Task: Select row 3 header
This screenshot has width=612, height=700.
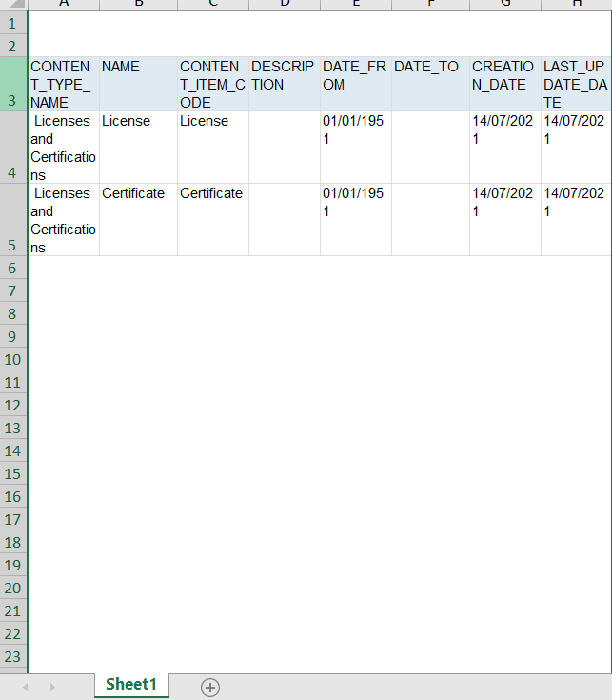Action: point(13,84)
